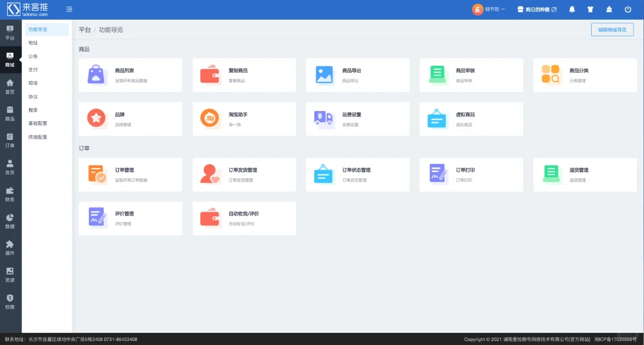
Task: Open 平台 in the left sidebar
Action: 10,33
